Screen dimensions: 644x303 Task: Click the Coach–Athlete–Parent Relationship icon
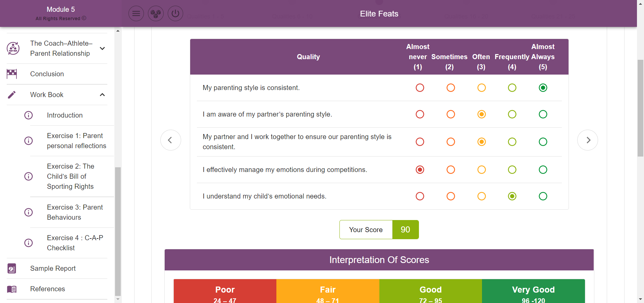(x=13, y=48)
